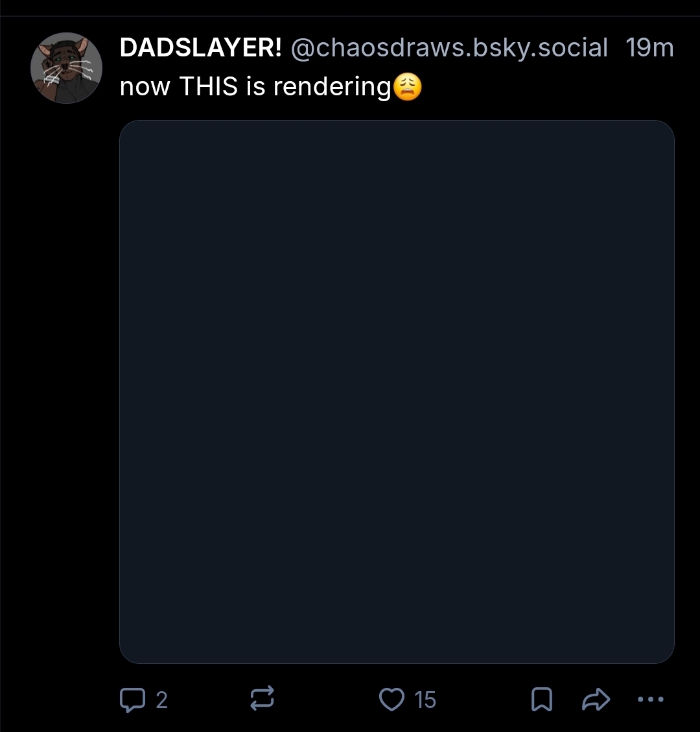Repost this post using the arrows icon

coord(262,700)
